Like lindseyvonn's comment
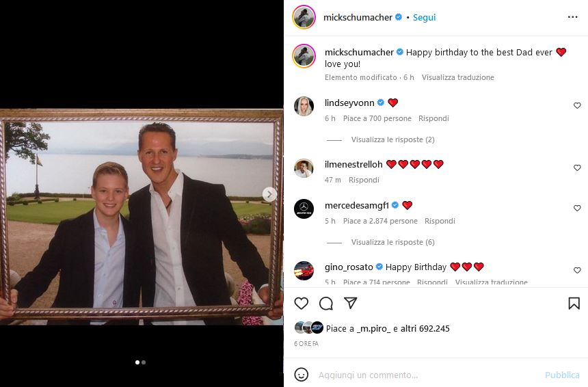 577,106
